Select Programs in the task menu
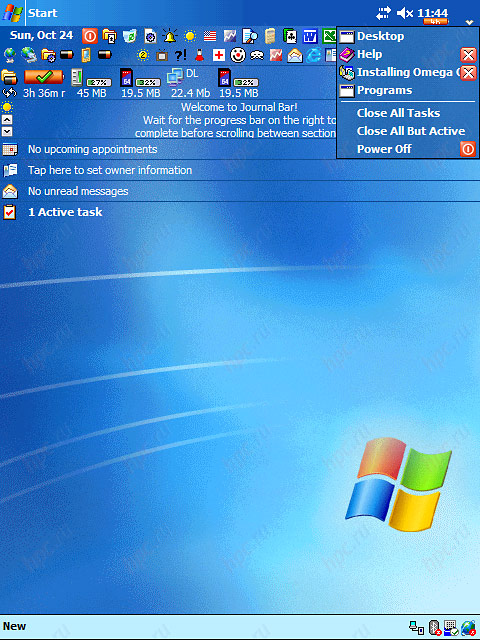Viewport: 480px width, 640px height. click(407, 90)
